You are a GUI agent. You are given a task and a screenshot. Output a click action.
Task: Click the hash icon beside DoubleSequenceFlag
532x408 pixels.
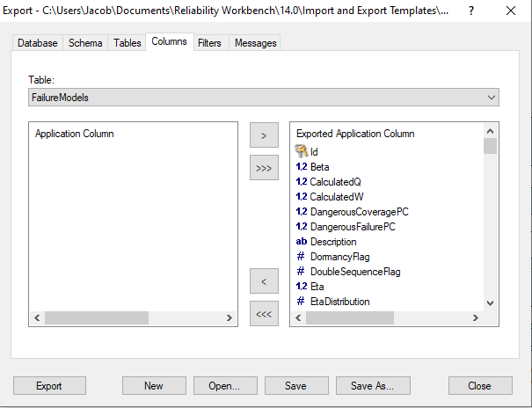(302, 272)
